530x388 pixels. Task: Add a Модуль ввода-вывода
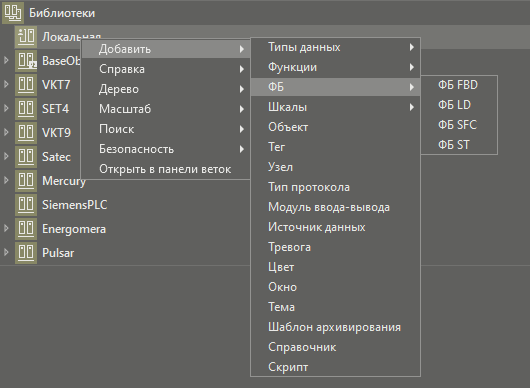pos(335,207)
